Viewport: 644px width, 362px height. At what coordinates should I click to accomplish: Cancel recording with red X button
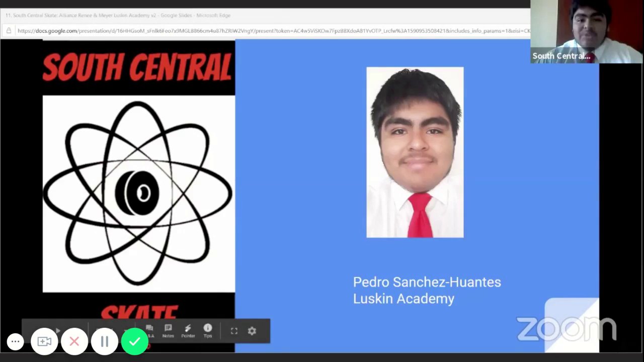74,342
